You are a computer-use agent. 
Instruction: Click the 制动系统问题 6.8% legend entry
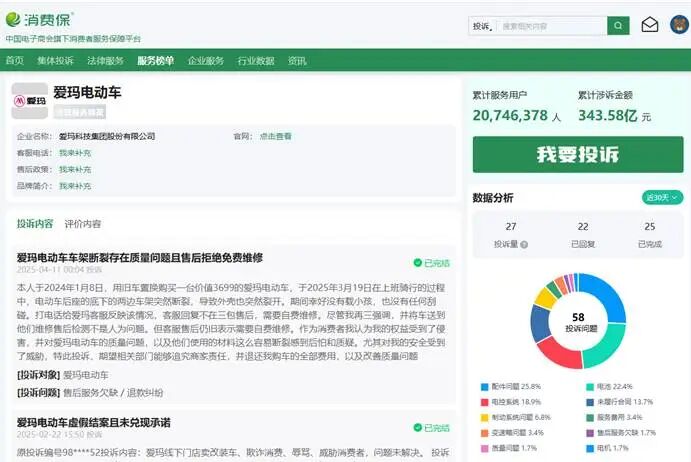(516, 417)
